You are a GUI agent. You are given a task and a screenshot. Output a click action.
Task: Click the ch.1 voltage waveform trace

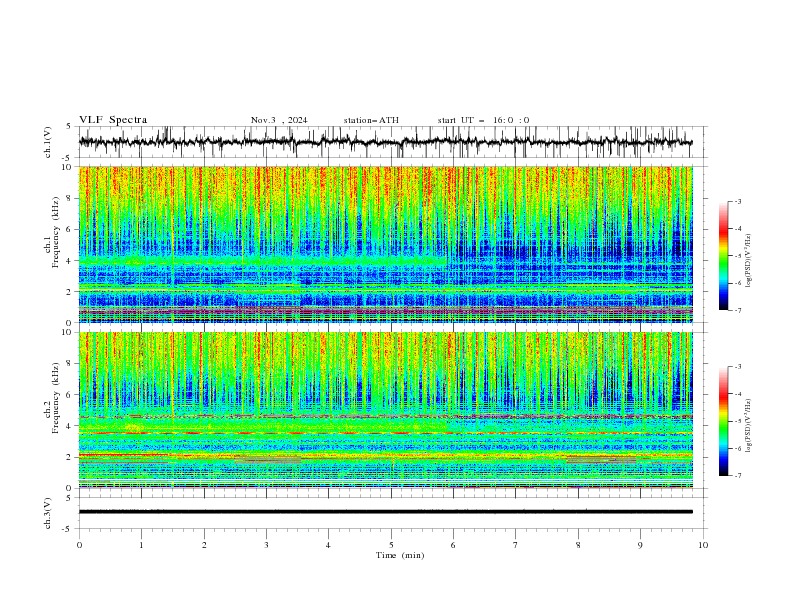tap(385, 142)
